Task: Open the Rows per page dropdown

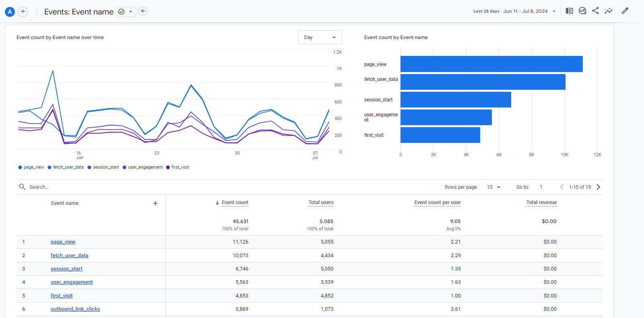Action: pos(493,187)
